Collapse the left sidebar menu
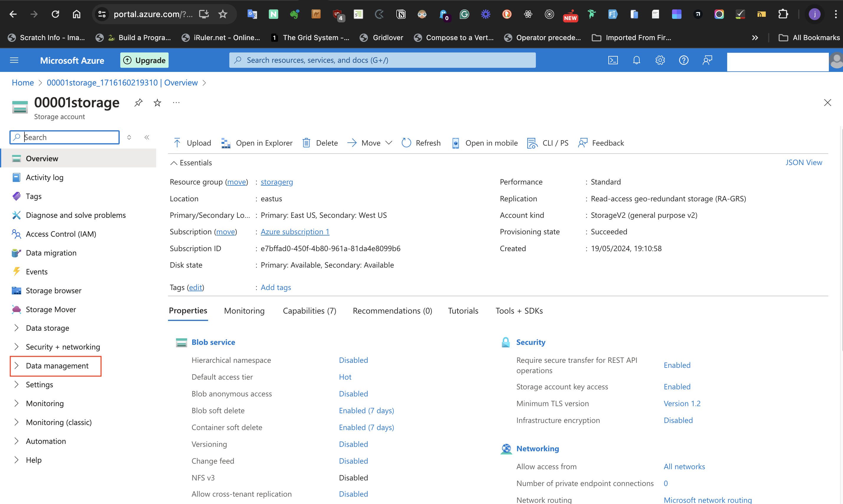 tap(147, 138)
